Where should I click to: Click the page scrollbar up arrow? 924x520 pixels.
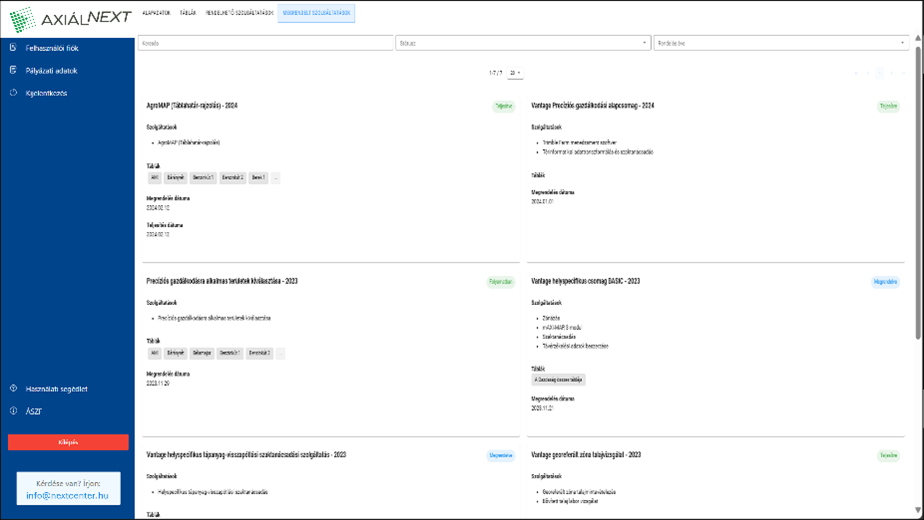point(918,38)
